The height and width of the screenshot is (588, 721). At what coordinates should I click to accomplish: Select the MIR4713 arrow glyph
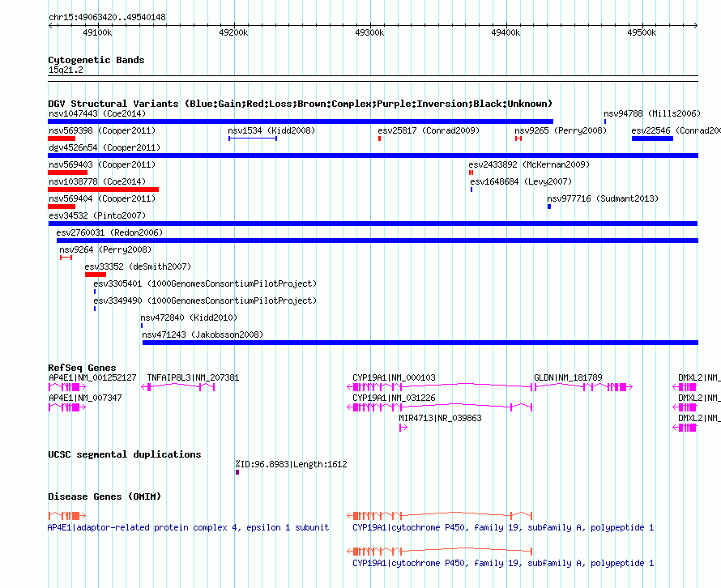(x=403, y=428)
